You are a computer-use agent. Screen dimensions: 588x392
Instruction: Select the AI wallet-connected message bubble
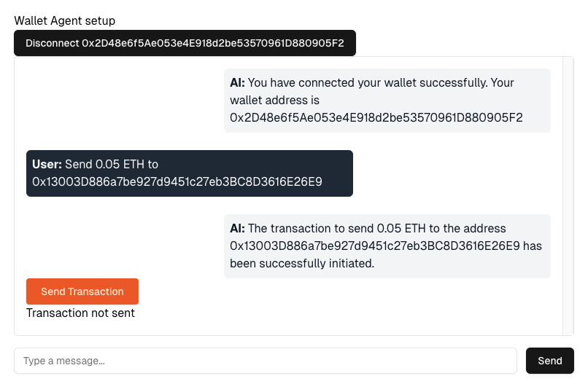click(387, 101)
